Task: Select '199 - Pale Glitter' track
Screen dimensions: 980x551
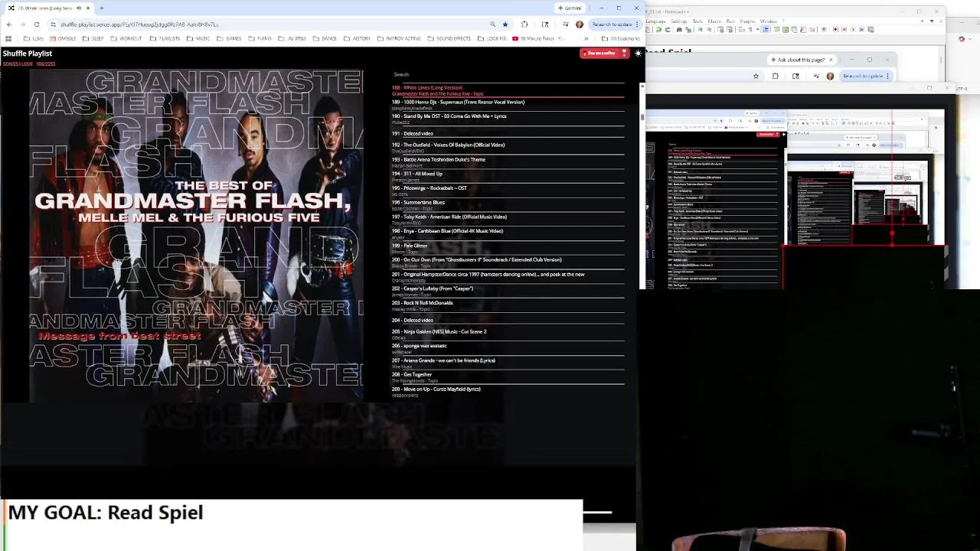Action: (x=508, y=248)
